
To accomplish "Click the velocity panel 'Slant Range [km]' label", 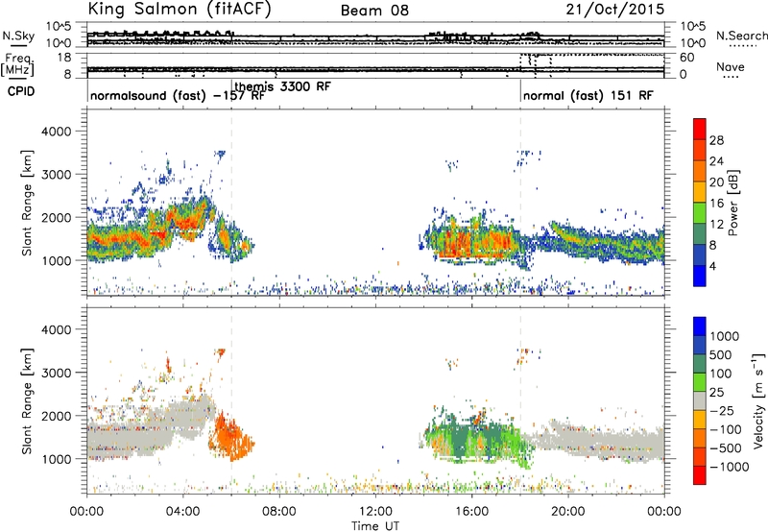I will tap(27, 401).
